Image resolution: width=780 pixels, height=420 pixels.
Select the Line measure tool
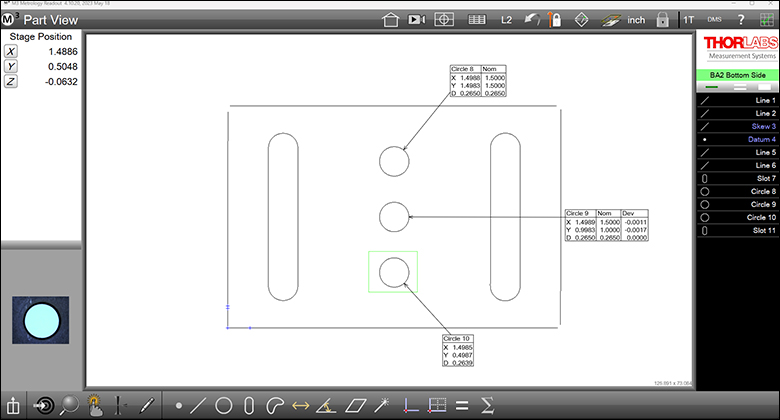[200, 406]
